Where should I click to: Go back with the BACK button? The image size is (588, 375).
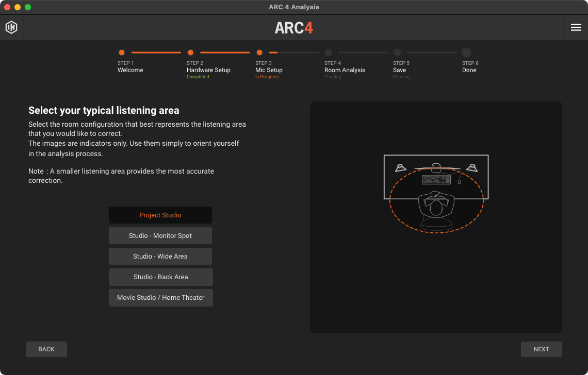pos(46,349)
